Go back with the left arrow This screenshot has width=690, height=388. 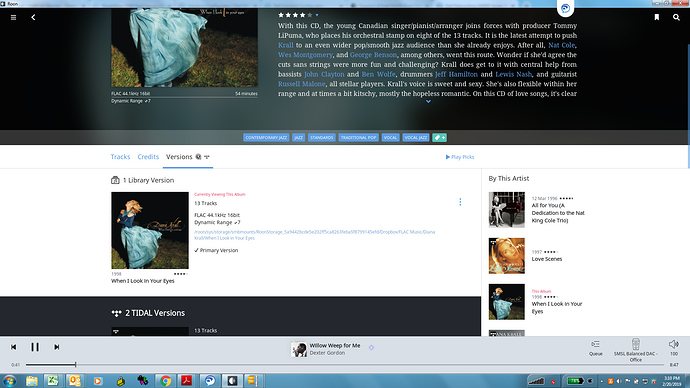click(33, 18)
